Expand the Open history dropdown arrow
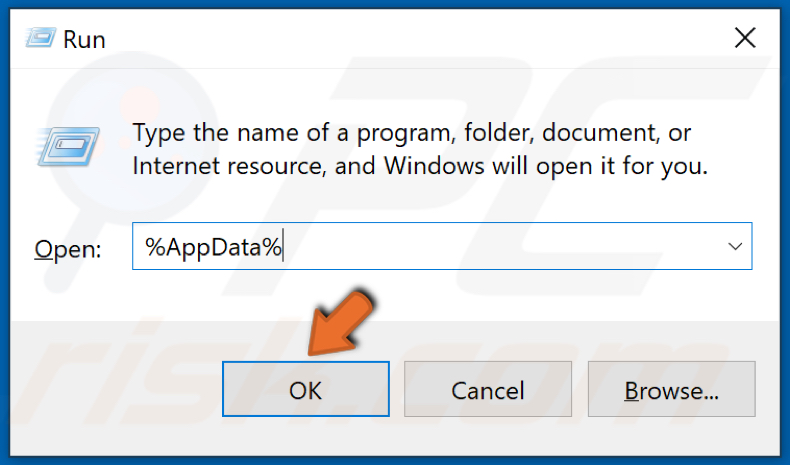Viewport: 790px width, 465px height. (735, 246)
